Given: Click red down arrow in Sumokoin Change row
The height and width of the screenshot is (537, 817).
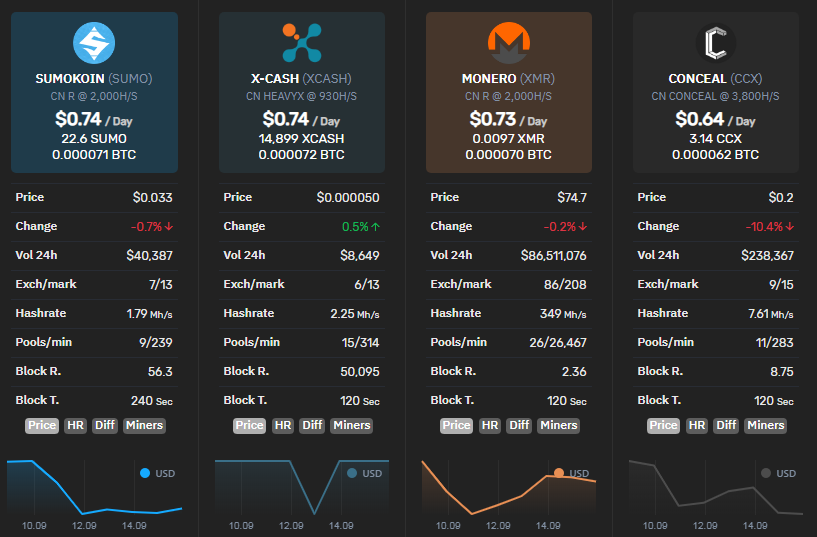Looking at the screenshot, I should click(169, 227).
